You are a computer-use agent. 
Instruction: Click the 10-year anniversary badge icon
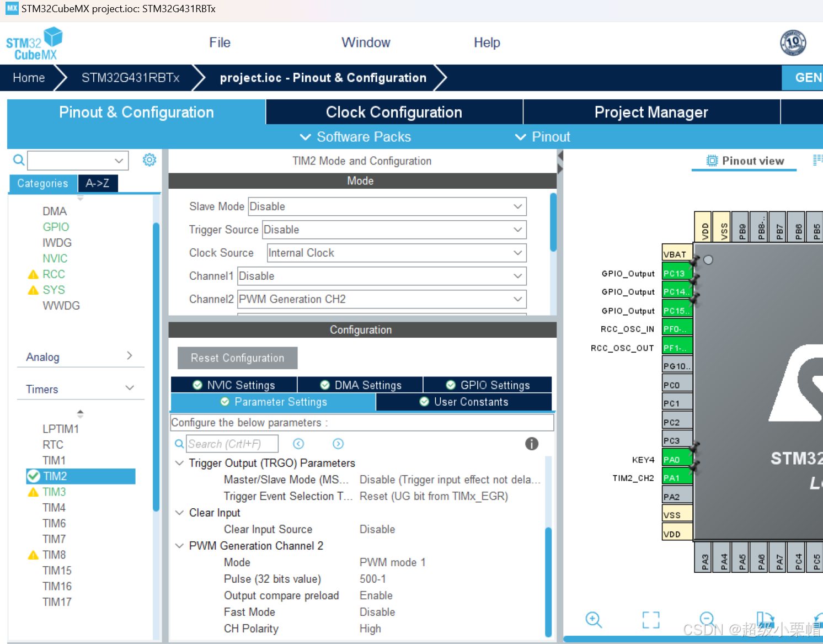793,42
